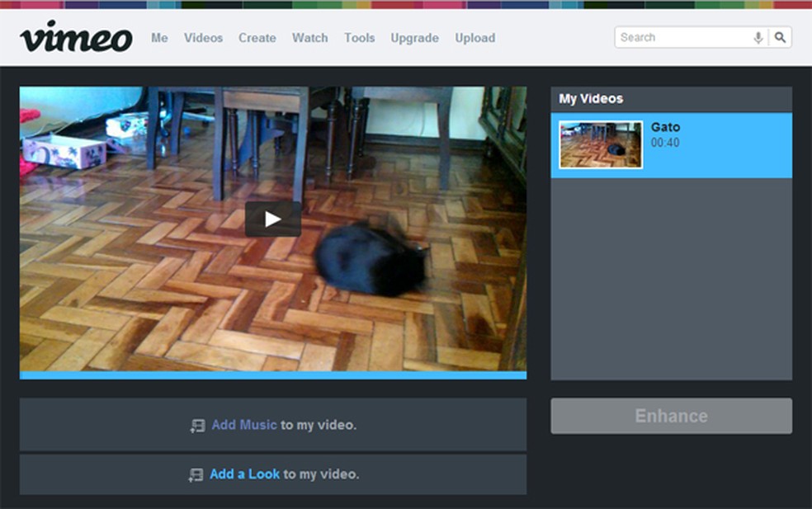Activate the voice search microphone icon

point(758,38)
